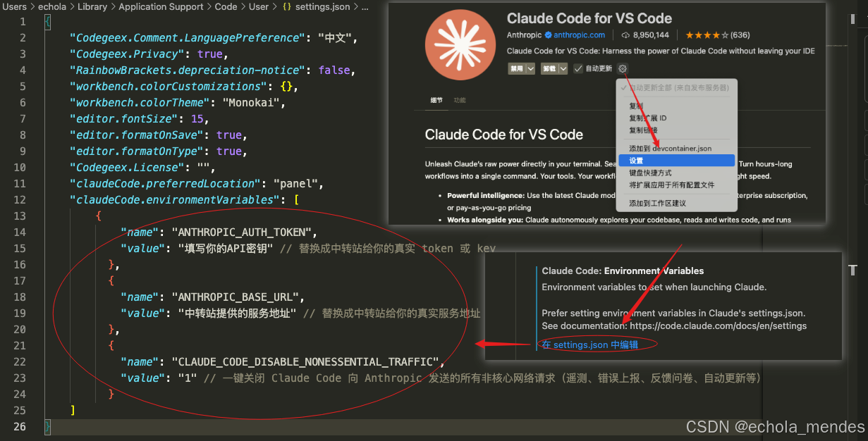
Task: Click the "Works alongside you" bullet text
Action: 487,220
